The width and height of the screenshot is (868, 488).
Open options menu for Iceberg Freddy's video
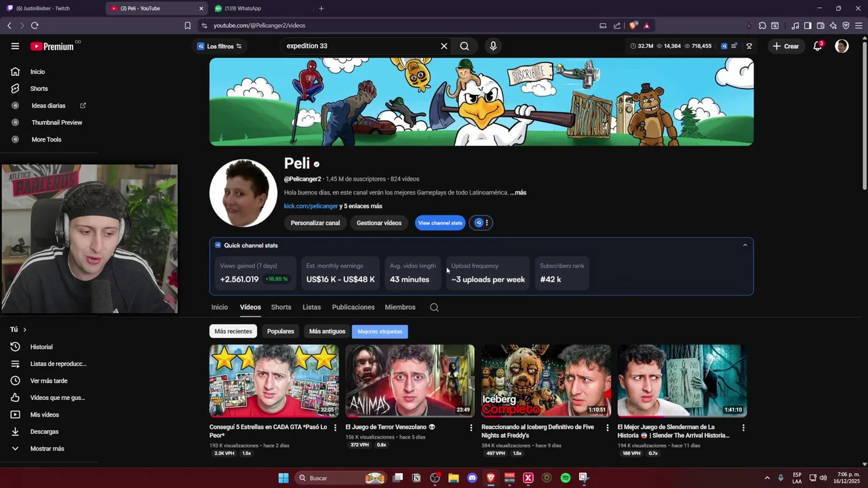coord(608,428)
